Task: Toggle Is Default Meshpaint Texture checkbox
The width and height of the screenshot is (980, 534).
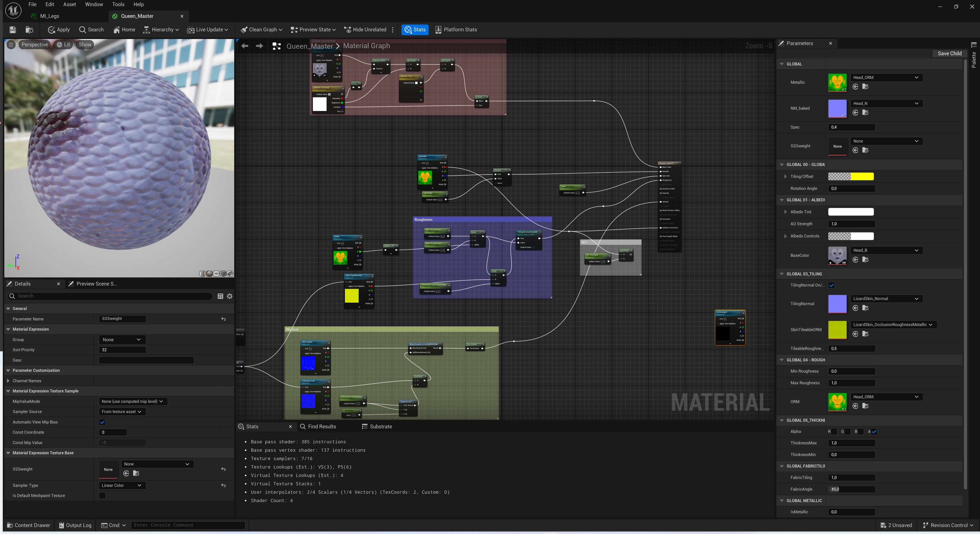Action: click(102, 495)
